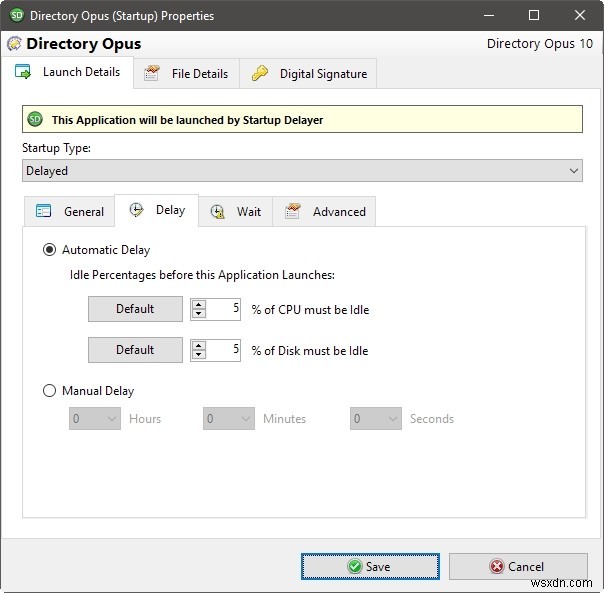The image size is (604, 593).
Task: Open the Advanced sub-tab
Action: point(324,211)
